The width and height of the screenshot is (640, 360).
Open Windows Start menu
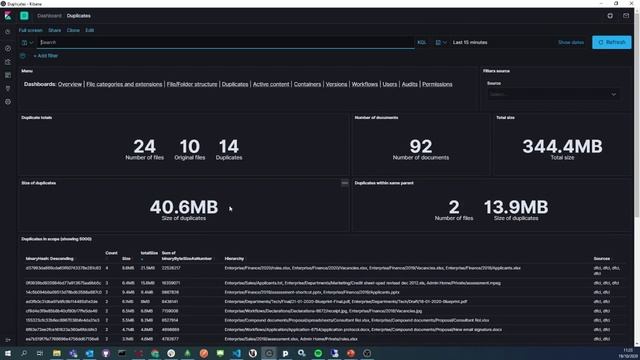tap(8, 353)
